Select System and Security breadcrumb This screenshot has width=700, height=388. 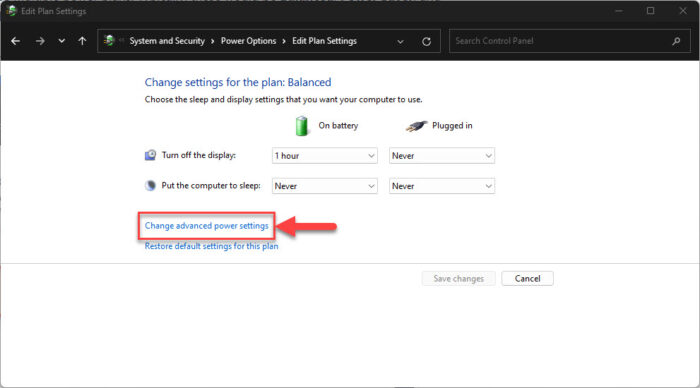pyautogui.click(x=167, y=41)
